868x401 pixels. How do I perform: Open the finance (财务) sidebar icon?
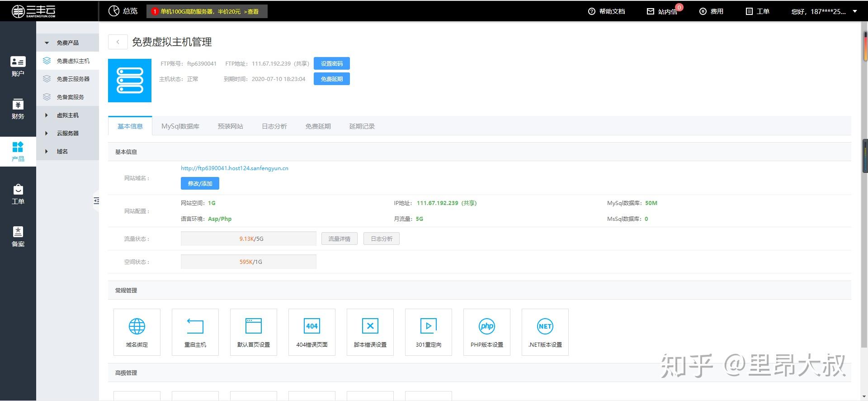(18, 104)
